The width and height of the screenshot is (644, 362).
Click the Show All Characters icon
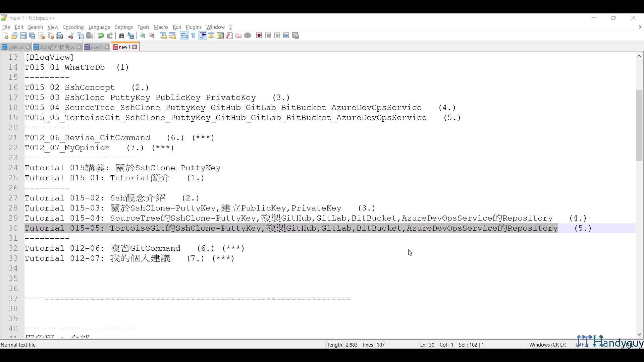193,36
